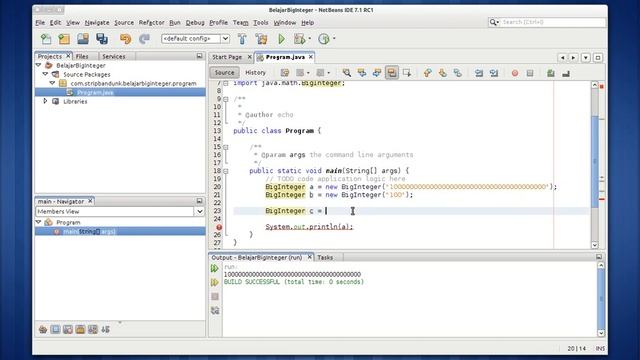
Task: Collapse the Source Packages node
Action: pos(46,74)
